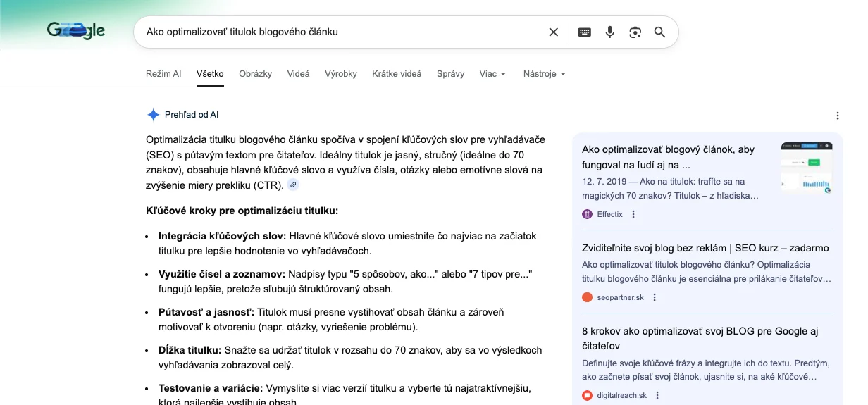Open Google Lens image search
Viewport: 868px width, 405px height.
point(635,32)
